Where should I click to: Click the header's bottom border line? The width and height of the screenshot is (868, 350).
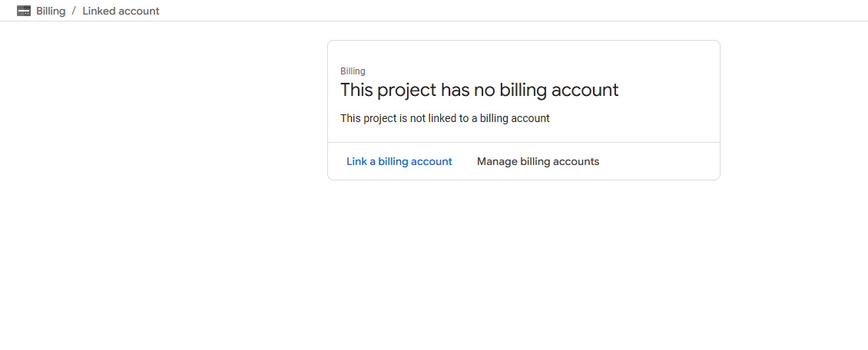434,21
